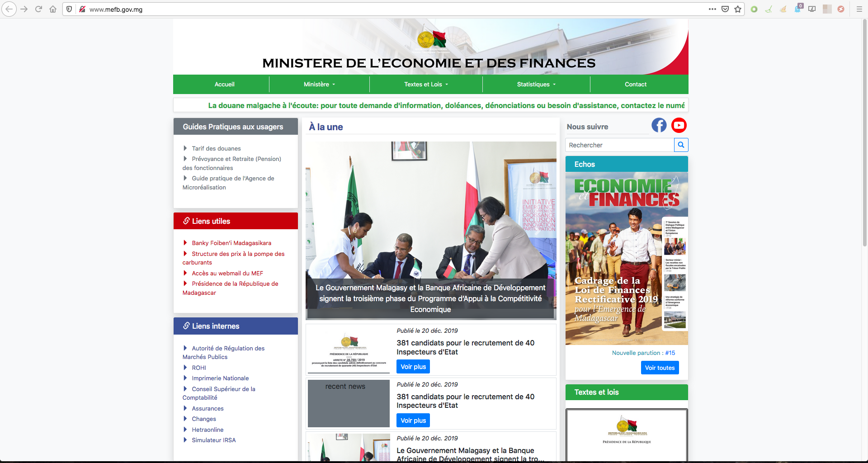868x463 pixels.
Task: Save page to Pocket
Action: pos(725,9)
